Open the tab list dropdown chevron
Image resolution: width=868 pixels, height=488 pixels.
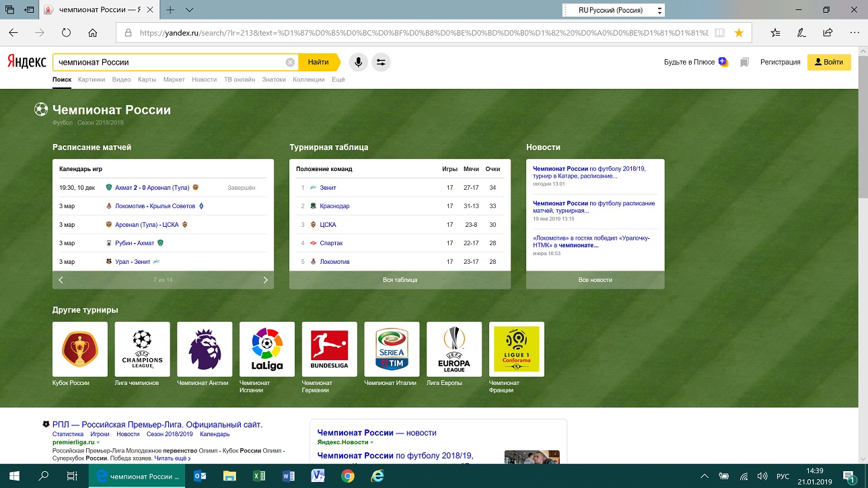[x=190, y=10]
